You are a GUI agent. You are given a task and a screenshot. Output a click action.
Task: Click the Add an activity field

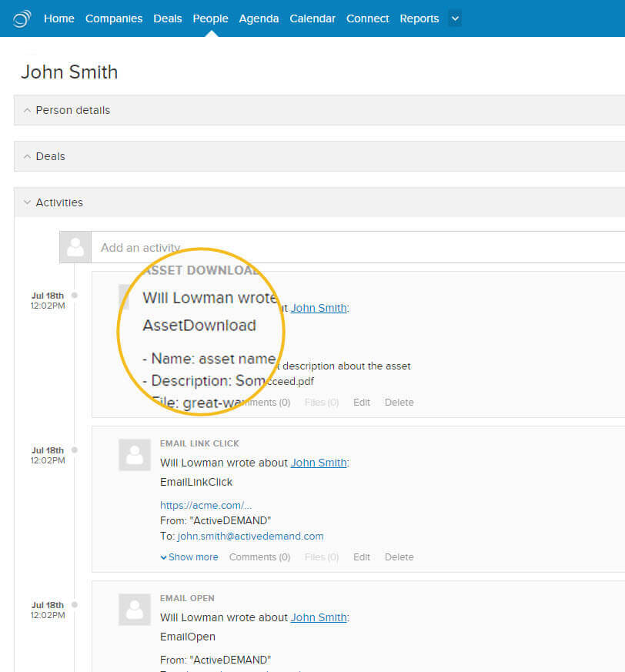click(358, 247)
